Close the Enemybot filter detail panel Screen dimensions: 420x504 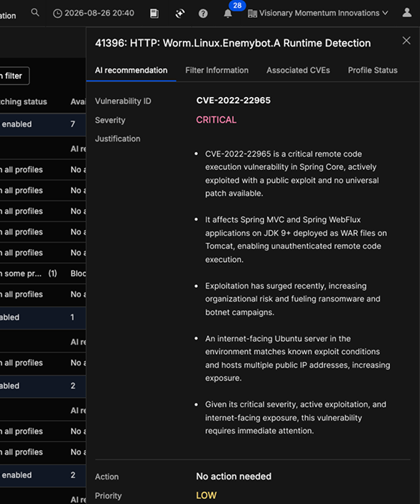[406, 40]
